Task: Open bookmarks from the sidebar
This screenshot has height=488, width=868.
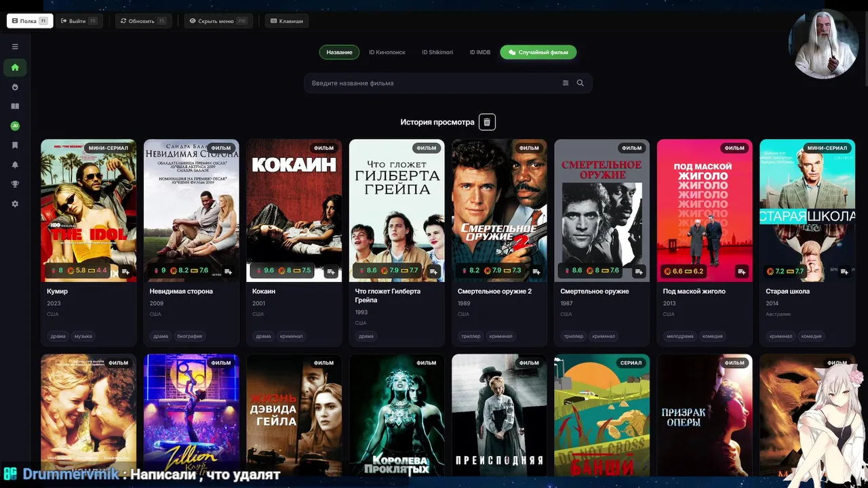Action: pyautogui.click(x=15, y=145)
